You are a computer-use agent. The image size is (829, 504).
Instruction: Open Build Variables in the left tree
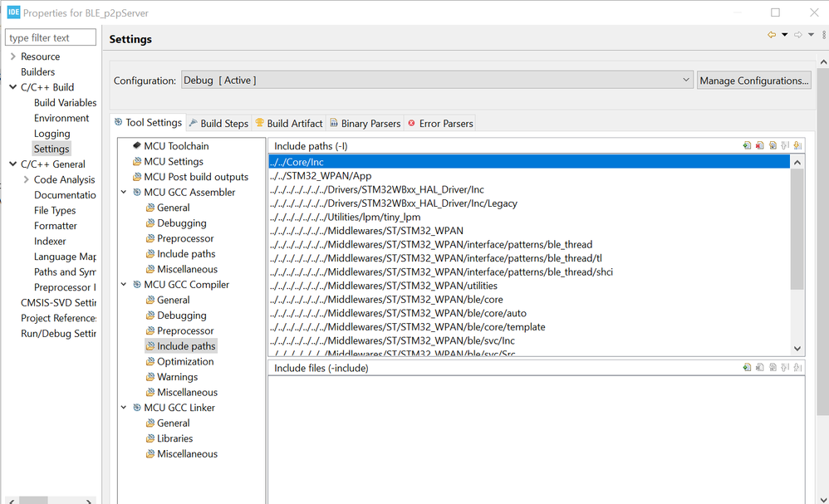[65, 102]
